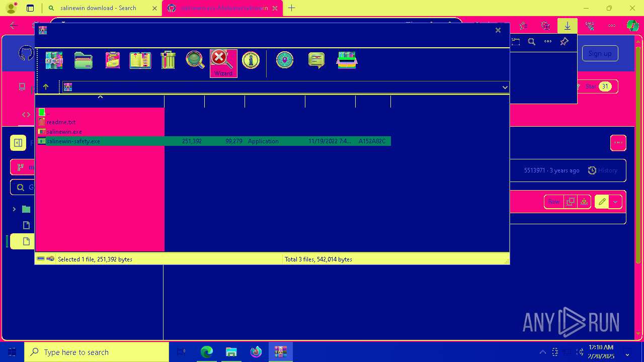Open the browser tab actions menu

(x=30, y=8)
